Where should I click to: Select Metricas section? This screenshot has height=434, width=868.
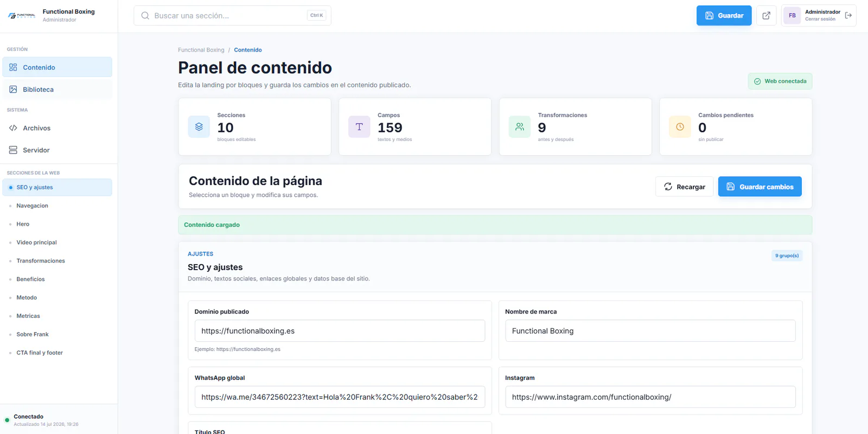click(57, 316)
